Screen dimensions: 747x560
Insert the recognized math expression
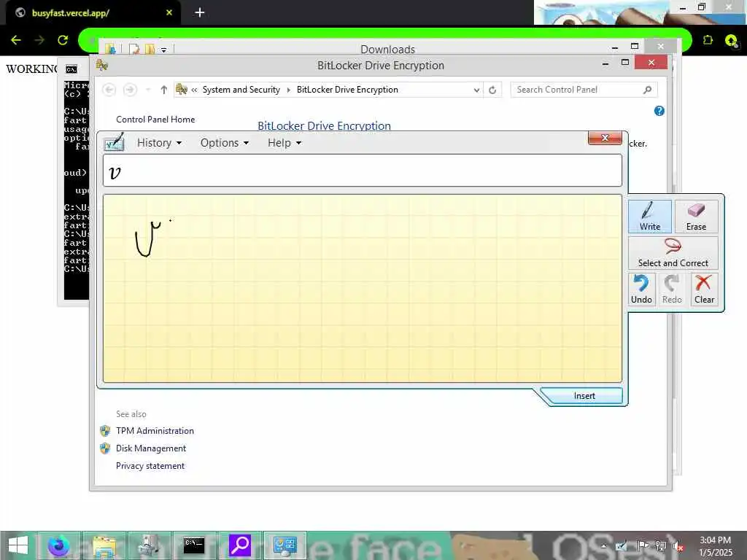584,396
